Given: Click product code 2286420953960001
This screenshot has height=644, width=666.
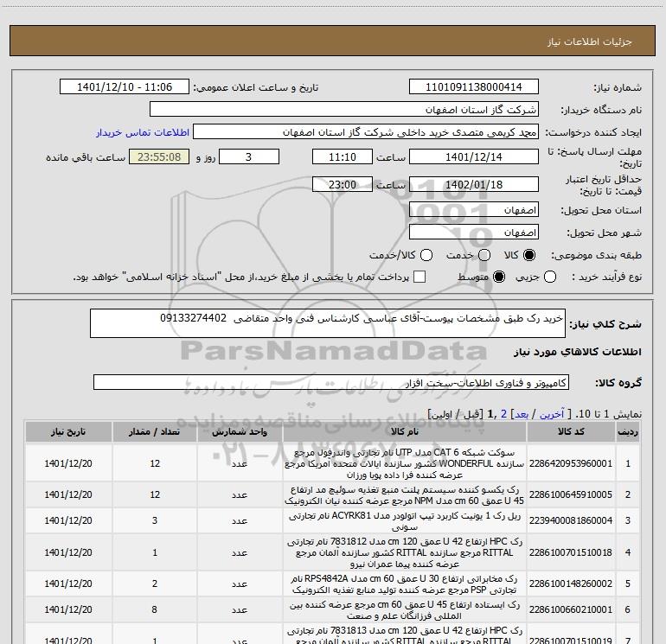Looking at the screenshot, I should pos(571,463).
